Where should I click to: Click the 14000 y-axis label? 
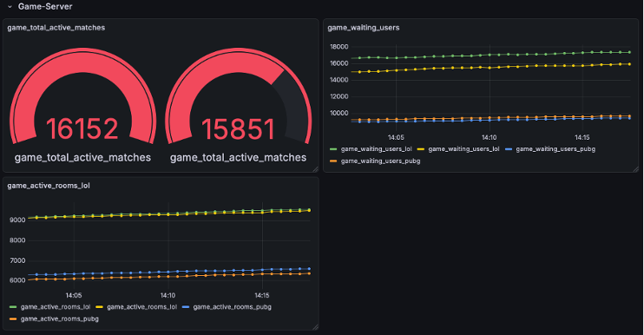click(x=338, y=80)
